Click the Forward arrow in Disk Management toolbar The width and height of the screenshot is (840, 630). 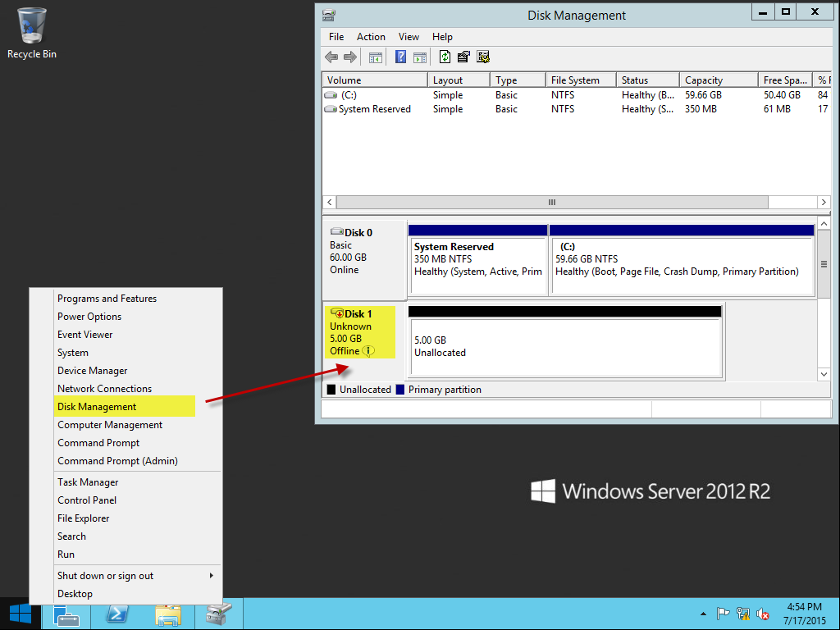(x=349, y=57)
